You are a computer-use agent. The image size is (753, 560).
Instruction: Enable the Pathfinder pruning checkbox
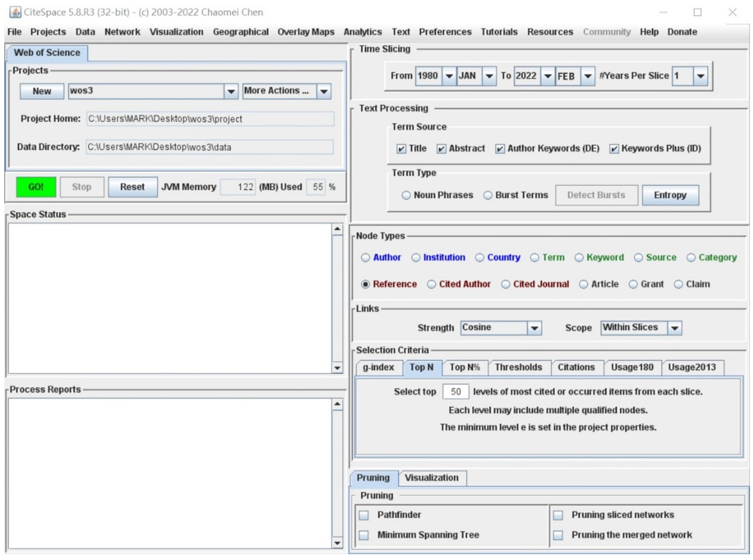tap(364, 516)
